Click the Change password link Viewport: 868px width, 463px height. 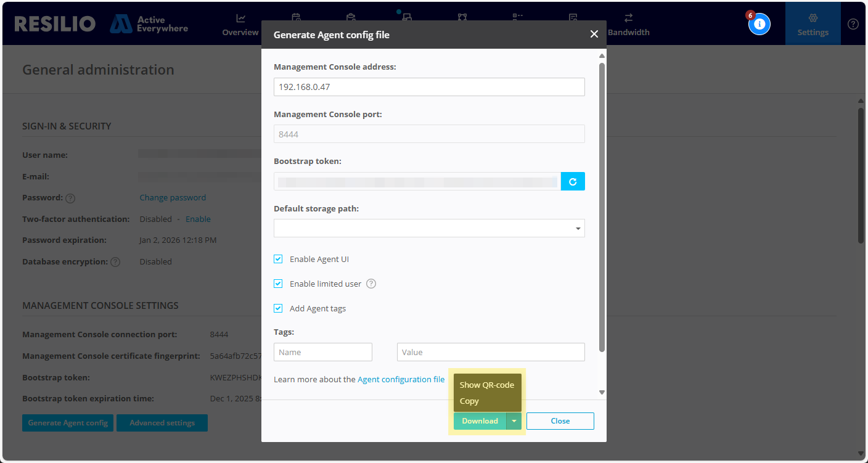click(173, 197)
